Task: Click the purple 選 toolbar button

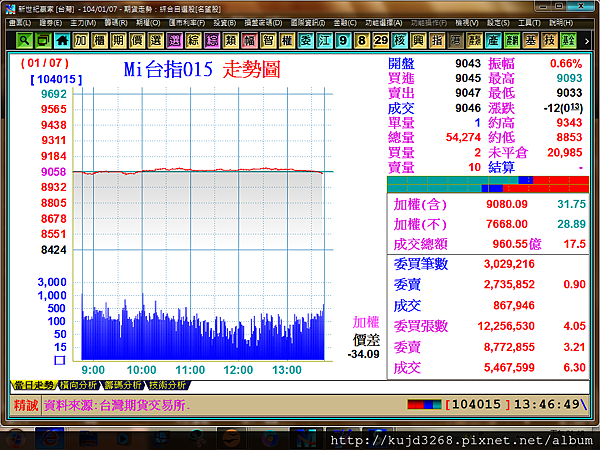Action: click(174, 40)
